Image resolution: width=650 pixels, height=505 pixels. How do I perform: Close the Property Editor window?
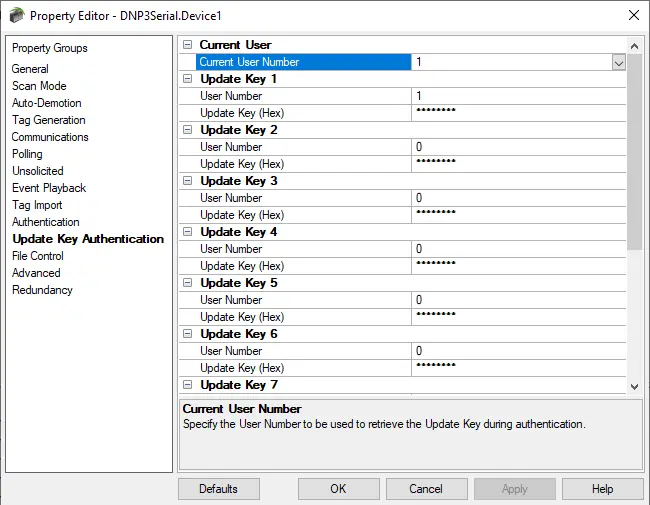point(633,15)
